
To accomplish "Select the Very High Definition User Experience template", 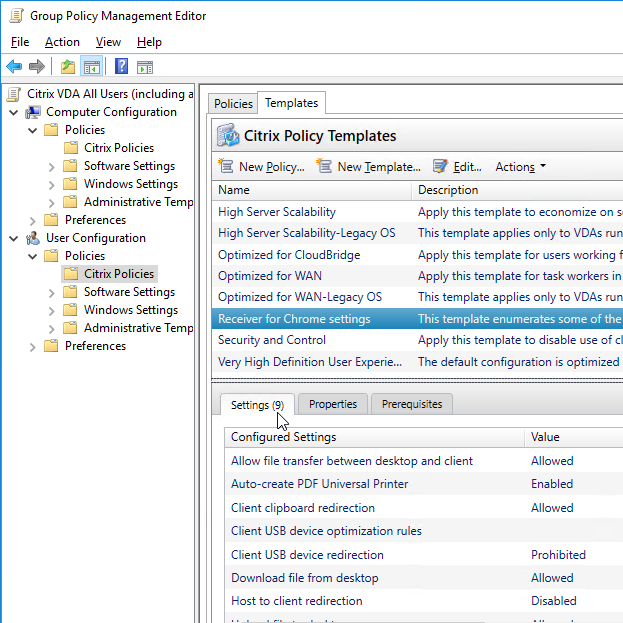I will click(417, 362).
